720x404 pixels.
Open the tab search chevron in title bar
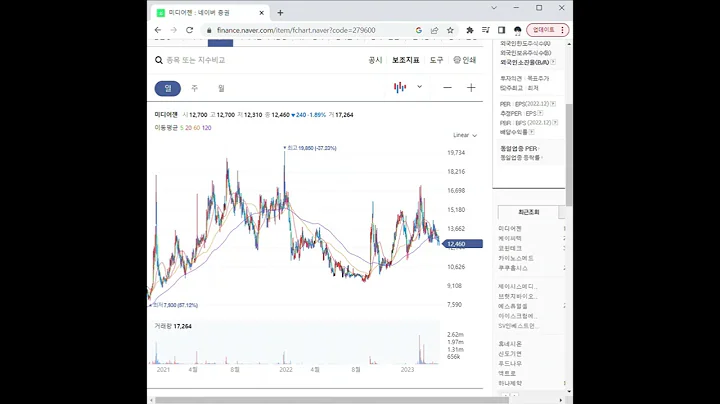(494, 8)
